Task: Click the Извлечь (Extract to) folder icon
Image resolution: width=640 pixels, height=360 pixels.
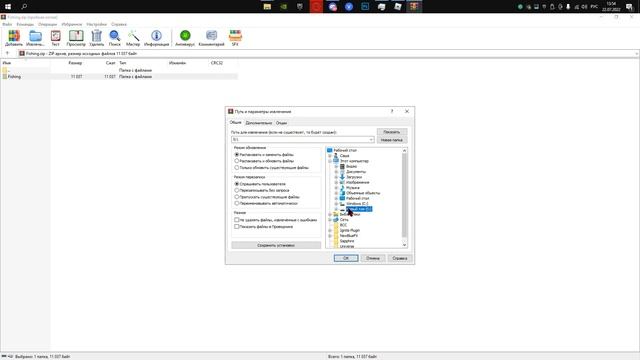Action: [36, 36]
